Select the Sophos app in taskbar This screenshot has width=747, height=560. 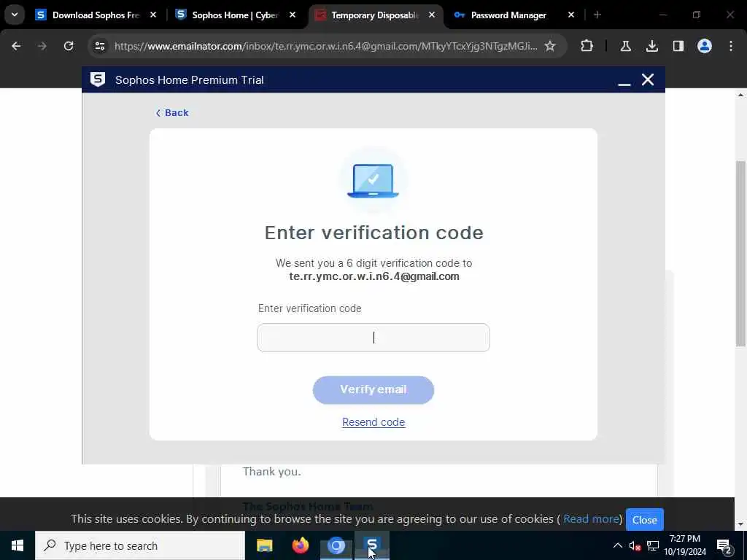tap(372, 545)
